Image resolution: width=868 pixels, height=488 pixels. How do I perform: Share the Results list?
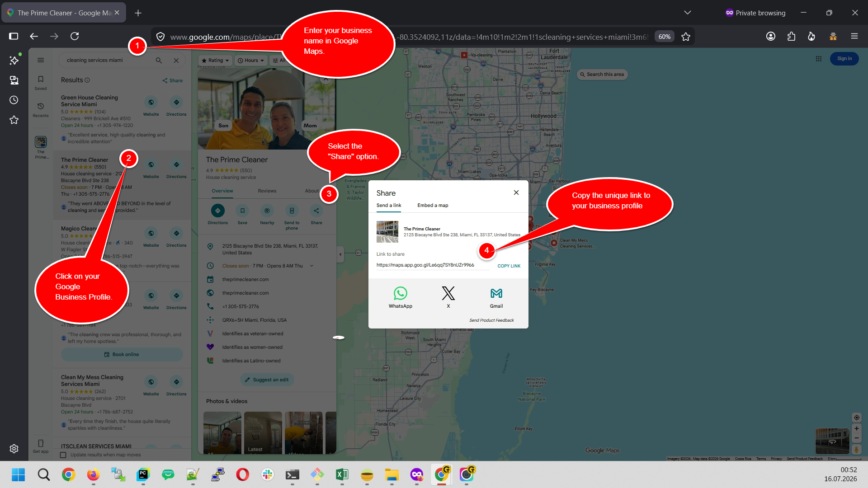pyautogui.click(x=173, y=80)
